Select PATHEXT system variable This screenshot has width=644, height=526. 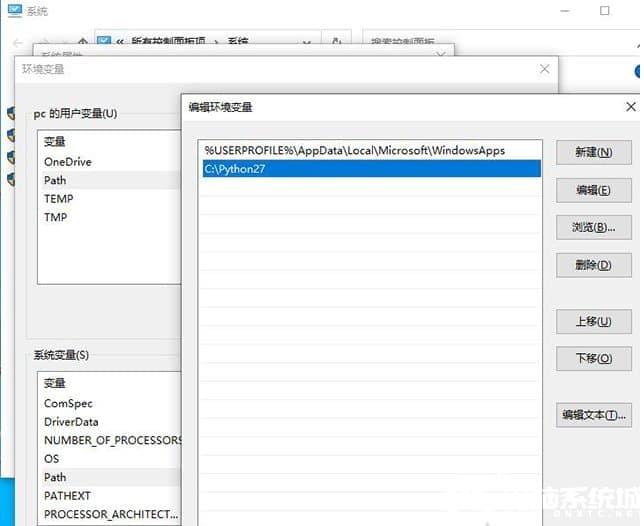point(111,496)
